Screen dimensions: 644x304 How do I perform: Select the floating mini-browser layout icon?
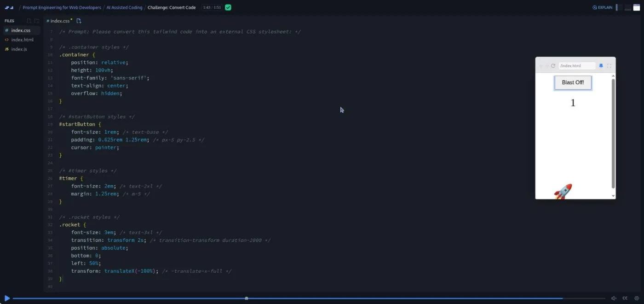(637, 7)
